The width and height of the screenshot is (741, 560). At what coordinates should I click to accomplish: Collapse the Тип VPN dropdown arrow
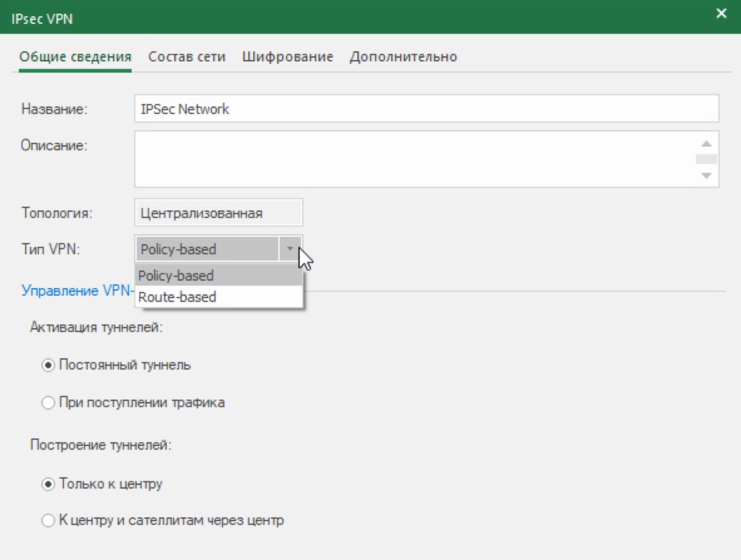(290, 249)
